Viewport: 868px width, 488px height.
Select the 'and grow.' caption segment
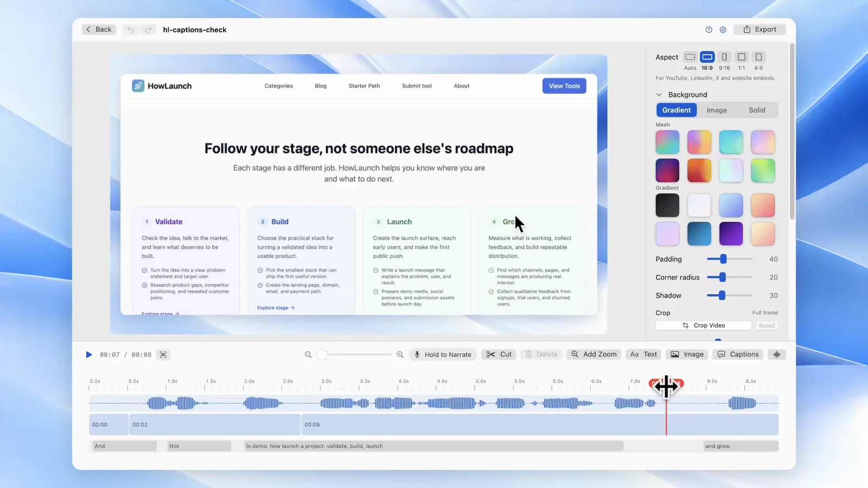pyautogui.click(x=741, y=446)
